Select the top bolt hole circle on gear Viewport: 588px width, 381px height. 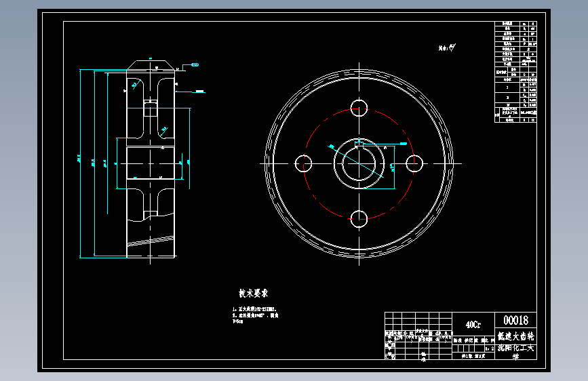click(359, 108)
